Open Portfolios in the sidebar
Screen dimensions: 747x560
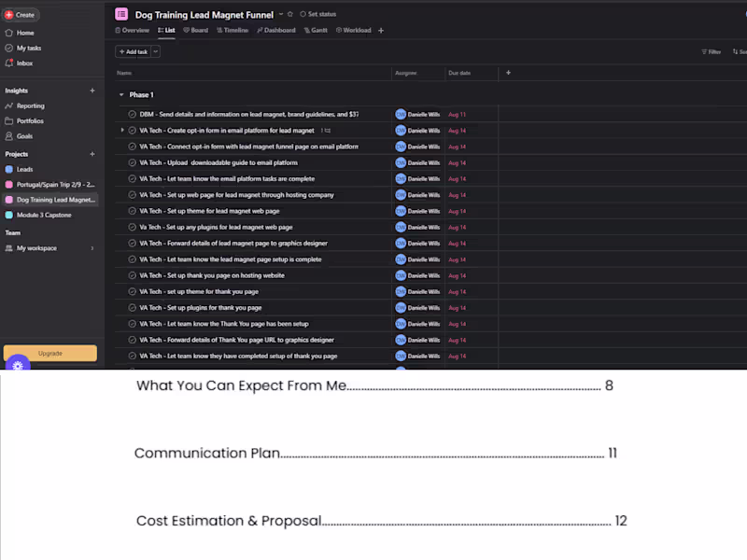pos(33,120)
